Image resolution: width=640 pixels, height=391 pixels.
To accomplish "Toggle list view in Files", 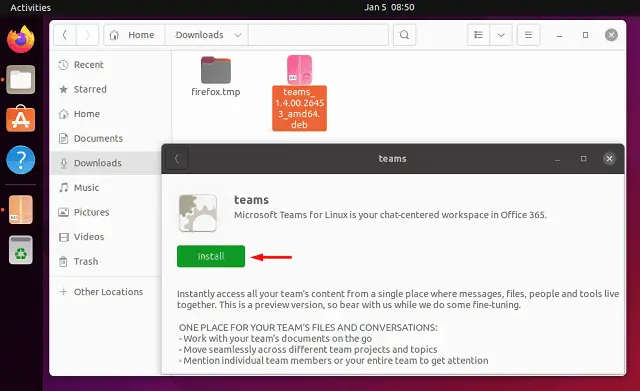I will (x=478, y=35).
